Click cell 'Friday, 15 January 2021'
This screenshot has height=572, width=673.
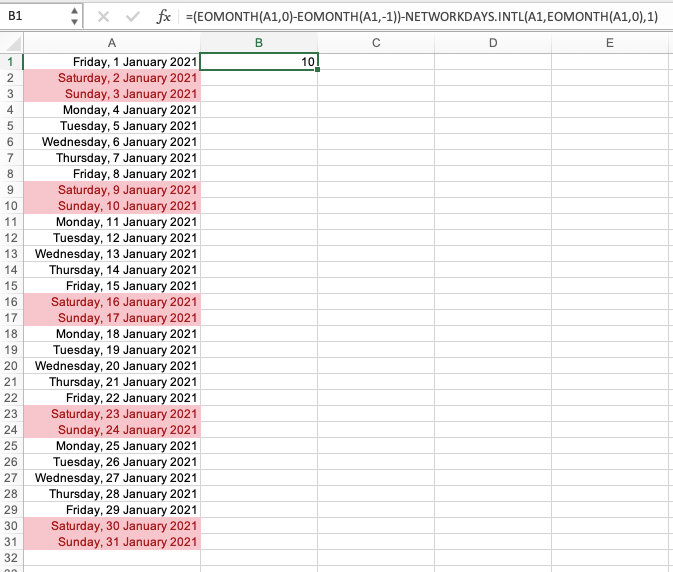click(x=112, y=286)
